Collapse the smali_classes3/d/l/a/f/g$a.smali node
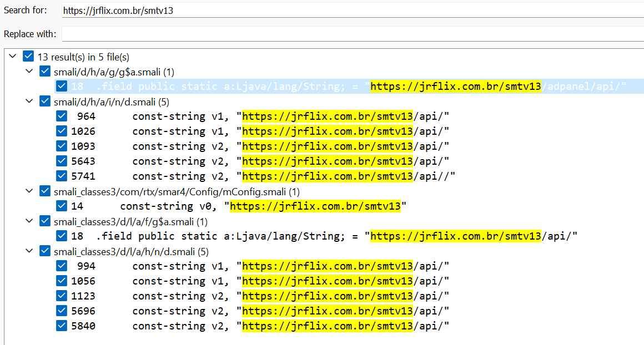The width and height of the screenshot is (644, 345). (29, 221)
